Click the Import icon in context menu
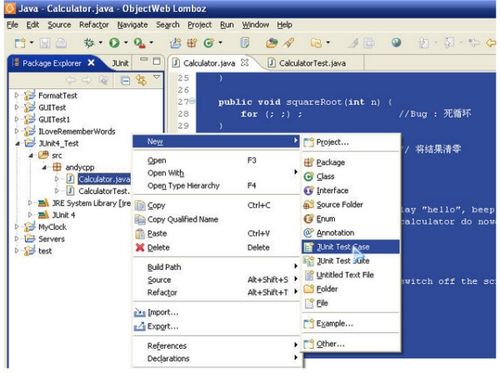 (x=140, y=313)
